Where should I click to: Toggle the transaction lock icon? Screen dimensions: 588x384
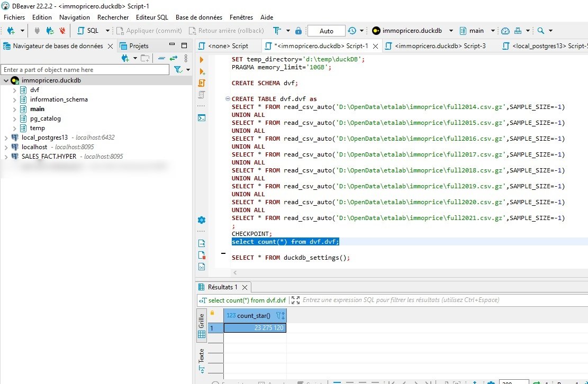(298, 31)
